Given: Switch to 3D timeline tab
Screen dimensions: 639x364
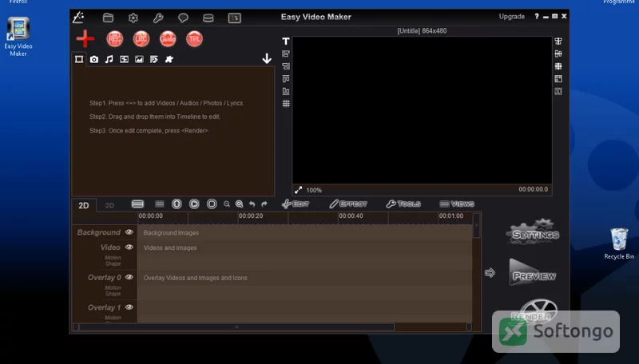Looking at the screenshot, I should (x=109, y=205).
